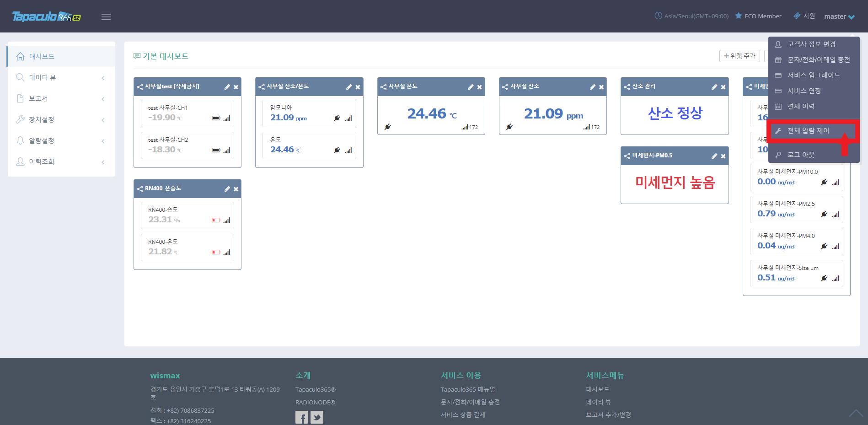Click share icon on 사무실 온도 widget
Image resolution: width=868 pixels, height=425 pixels.
383,87
